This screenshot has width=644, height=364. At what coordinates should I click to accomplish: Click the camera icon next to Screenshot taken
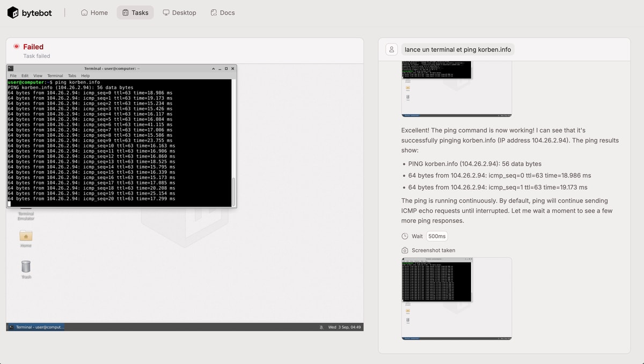tap(405, 250)
